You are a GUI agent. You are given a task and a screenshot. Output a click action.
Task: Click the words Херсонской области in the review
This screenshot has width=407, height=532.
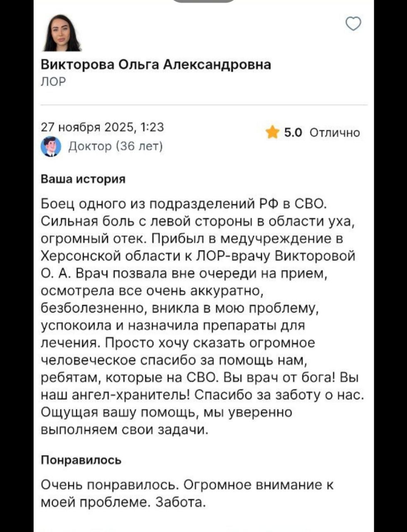click(x=109, y=256)
